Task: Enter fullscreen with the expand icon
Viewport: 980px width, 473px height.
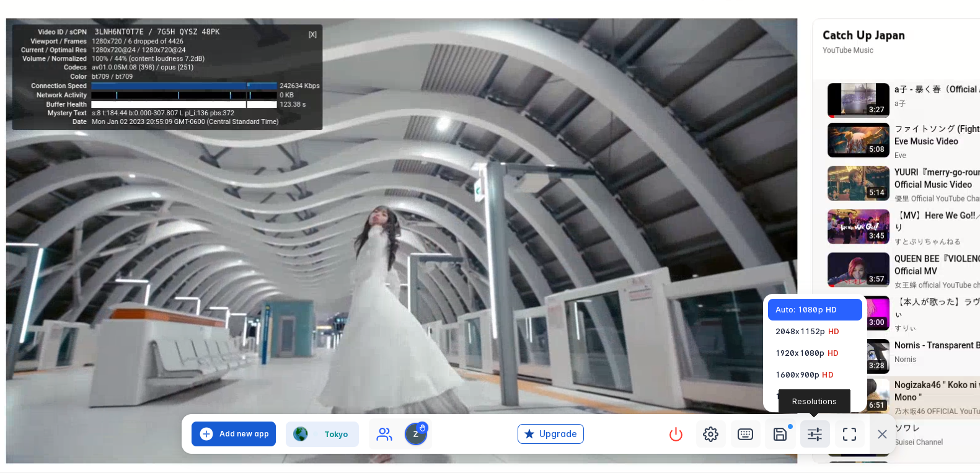Action: click(849, 435)
